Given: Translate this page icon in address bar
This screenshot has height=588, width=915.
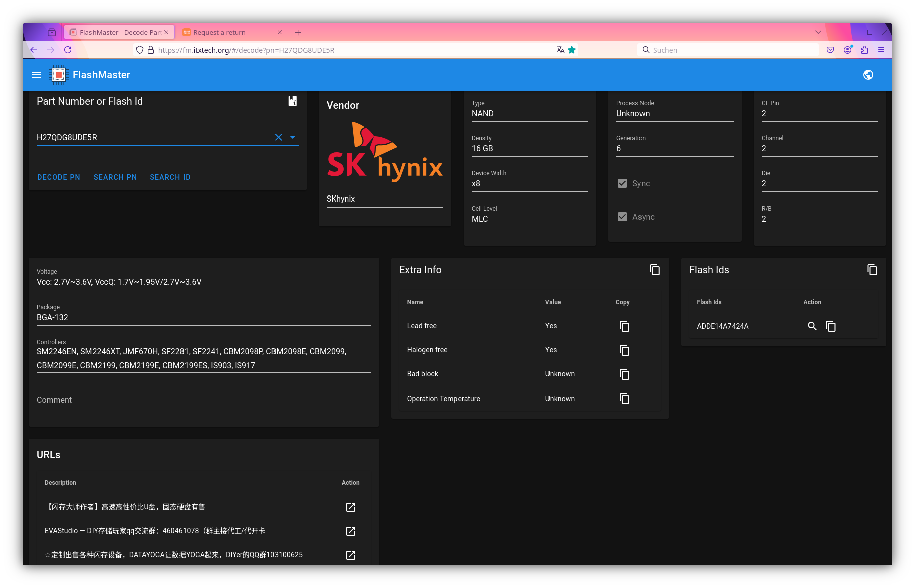Looking at the screenshot, I should [x=560, y=50].
